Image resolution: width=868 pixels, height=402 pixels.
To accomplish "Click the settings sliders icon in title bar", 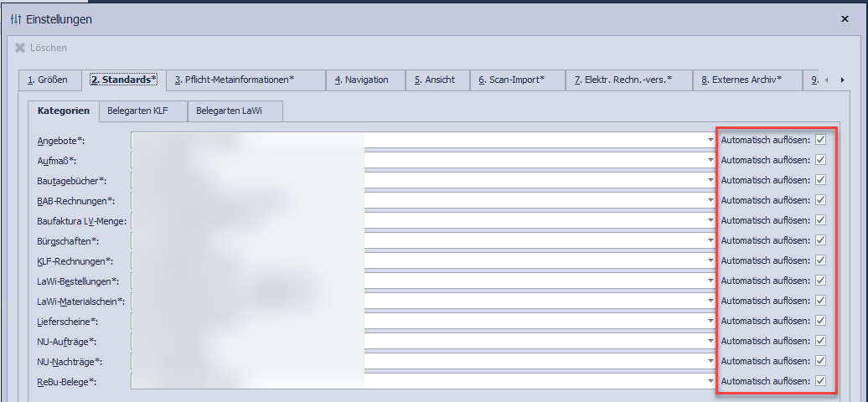I will click(x=15, y=19).
